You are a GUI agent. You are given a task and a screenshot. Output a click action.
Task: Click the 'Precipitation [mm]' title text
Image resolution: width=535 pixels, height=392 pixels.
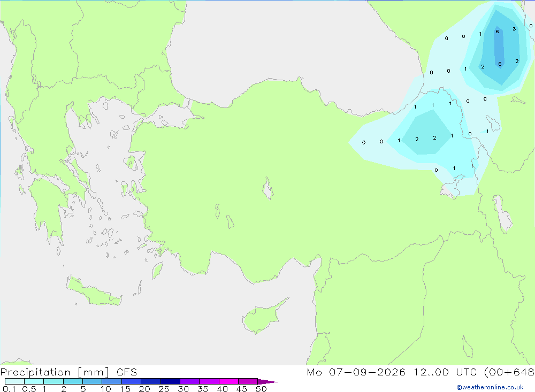pos(55,372)
